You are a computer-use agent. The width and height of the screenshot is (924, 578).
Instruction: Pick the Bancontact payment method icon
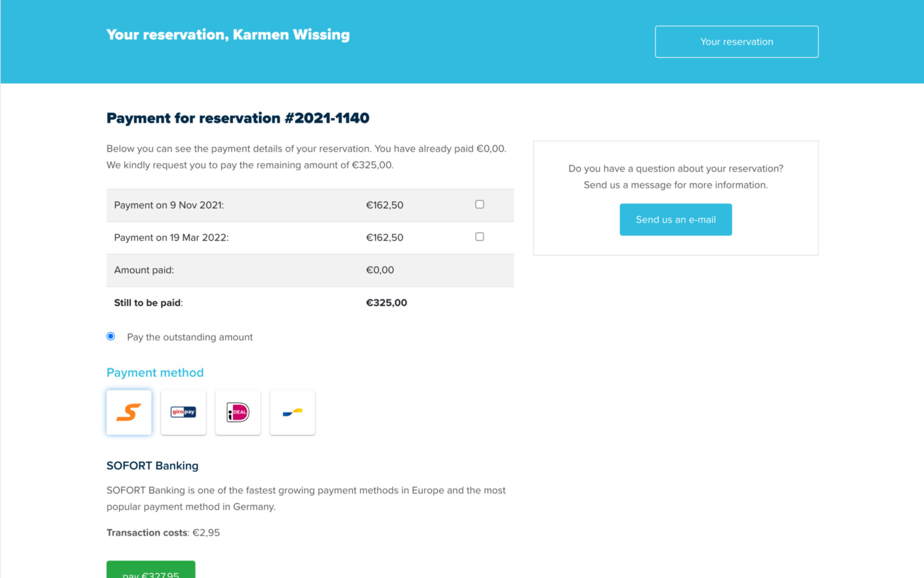tap(292, 412)
